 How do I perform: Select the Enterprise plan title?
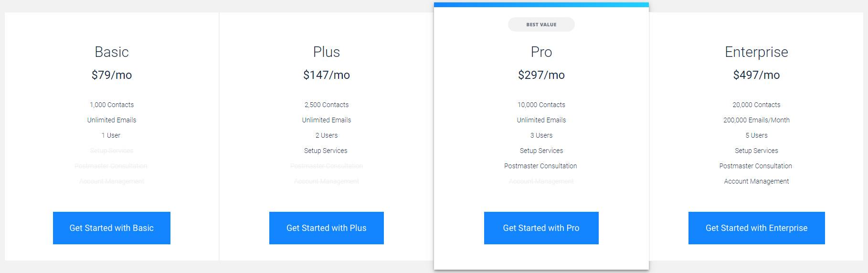pos(756,52)
